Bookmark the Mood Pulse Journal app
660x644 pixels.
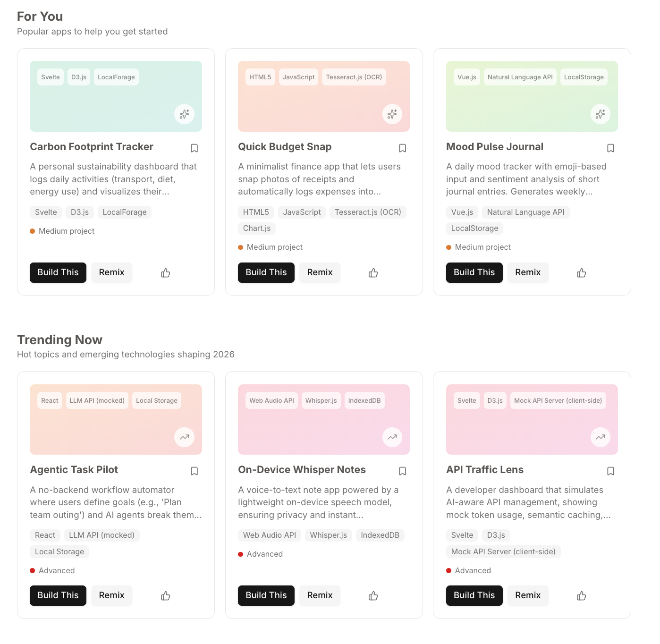(610, 148)
